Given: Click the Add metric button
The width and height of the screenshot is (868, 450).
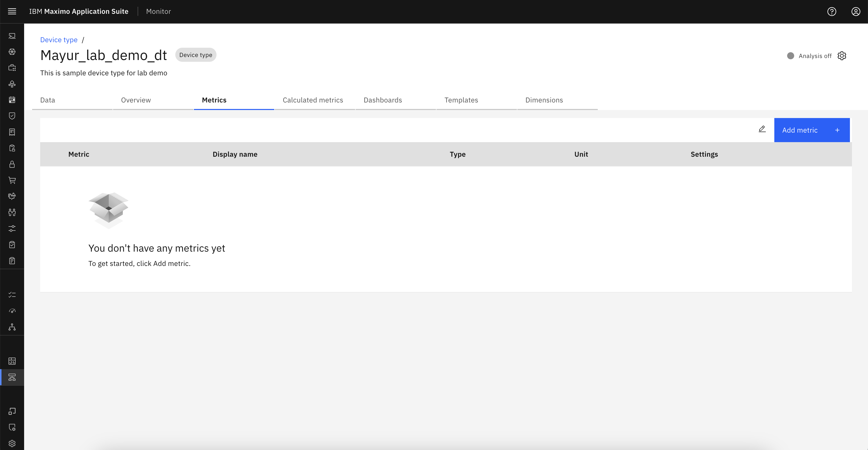Looking at the screenshot, I should click(812, 130).
